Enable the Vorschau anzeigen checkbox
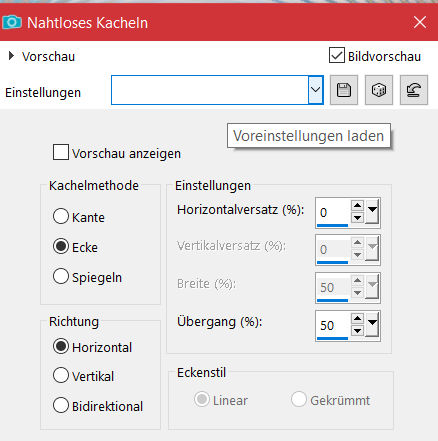The image size is (438, 441). [x=61, y=152]
